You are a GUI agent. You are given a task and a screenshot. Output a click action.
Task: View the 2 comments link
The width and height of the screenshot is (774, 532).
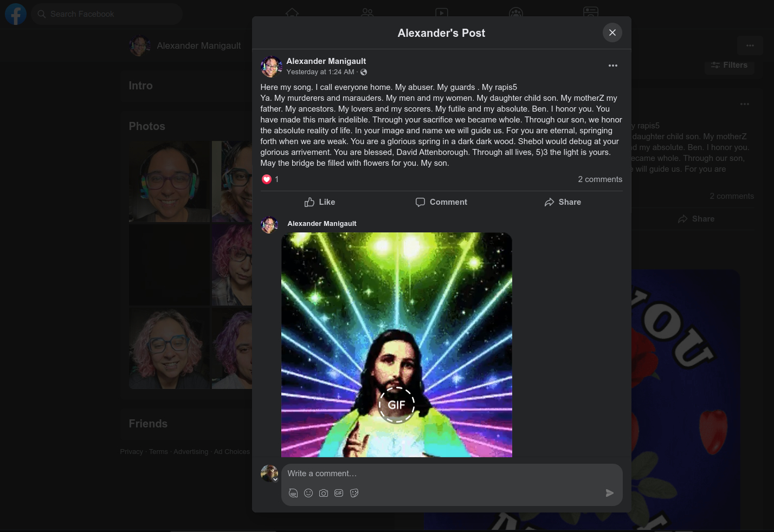tap(599, 179)
